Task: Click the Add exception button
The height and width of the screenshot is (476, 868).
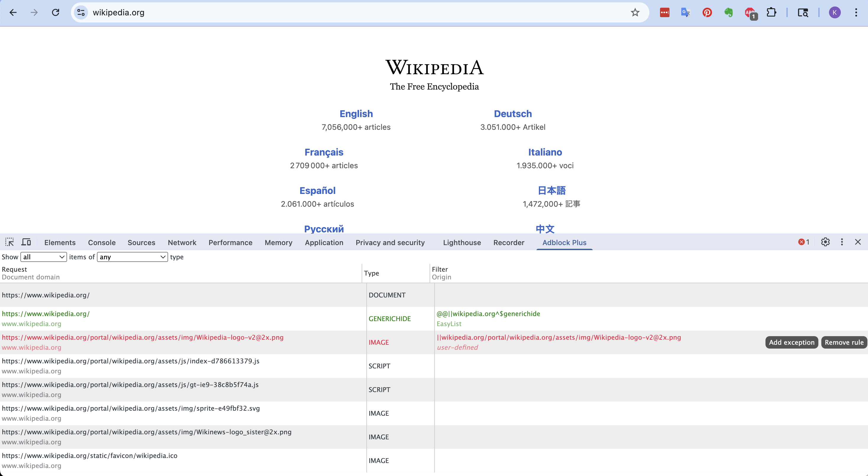Action: click(791, 342)
